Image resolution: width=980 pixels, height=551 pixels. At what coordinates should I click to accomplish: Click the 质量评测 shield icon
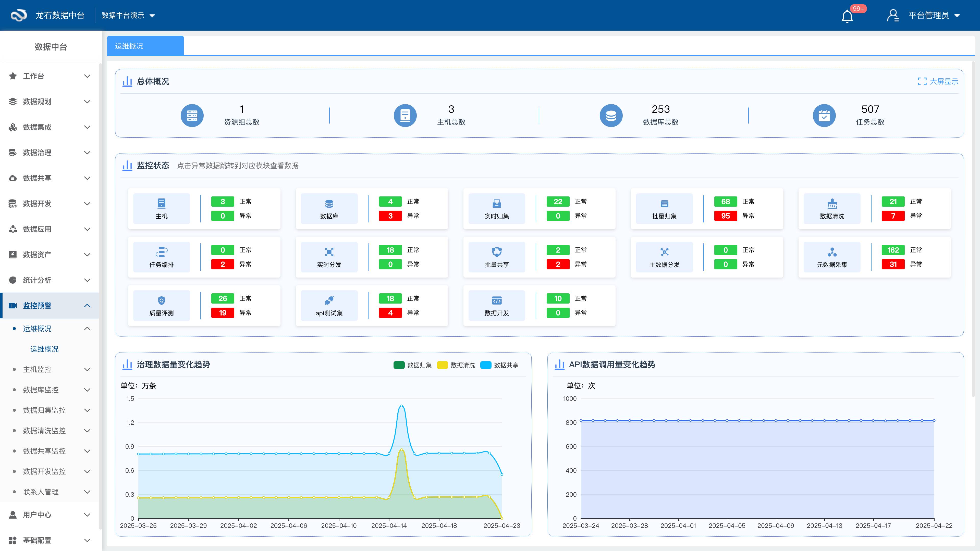[x=161, y=300]
